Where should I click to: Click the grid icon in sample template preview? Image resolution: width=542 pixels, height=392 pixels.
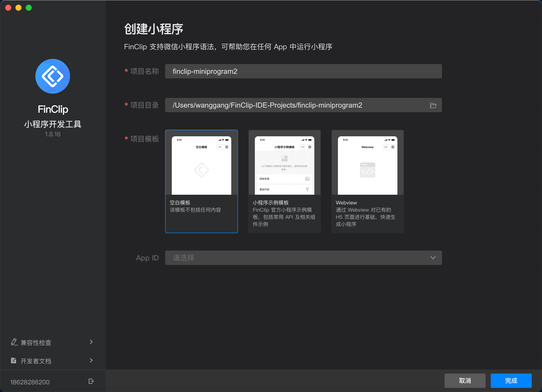pyautogui.click(x=284, y=158)
